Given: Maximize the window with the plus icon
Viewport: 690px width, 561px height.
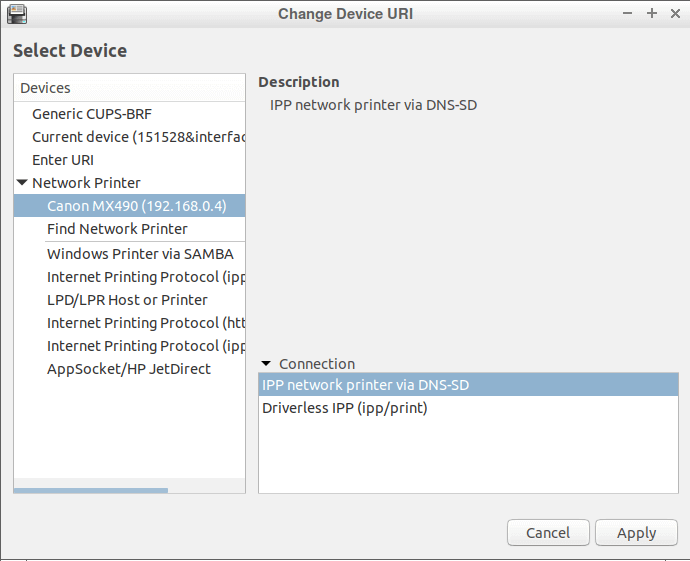Looking at the screenshot, I should point(652,14).
